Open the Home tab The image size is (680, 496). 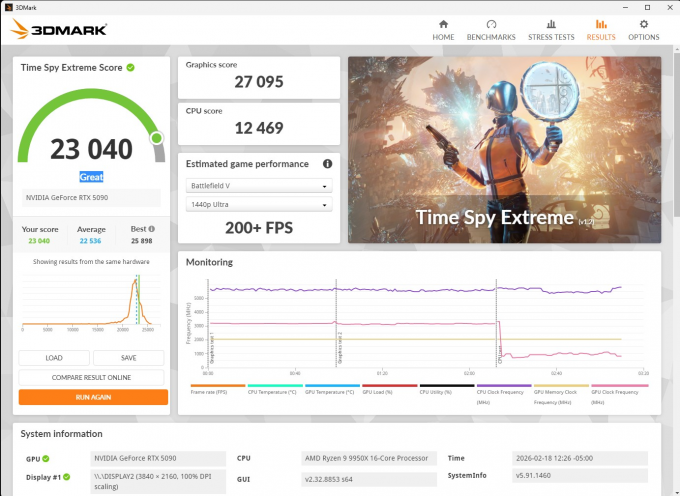pos(443,30)
